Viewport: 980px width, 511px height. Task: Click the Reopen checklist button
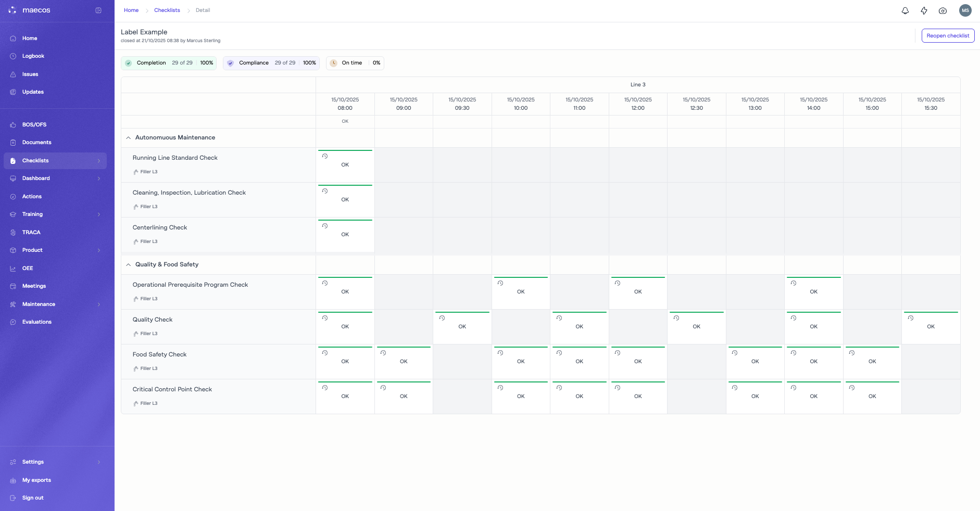point(948,36)
